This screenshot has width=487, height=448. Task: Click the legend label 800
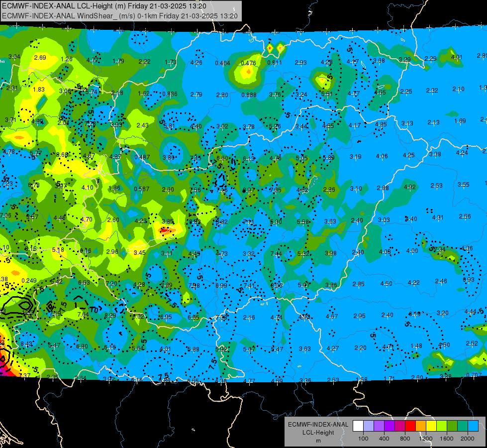coord(405,439)
